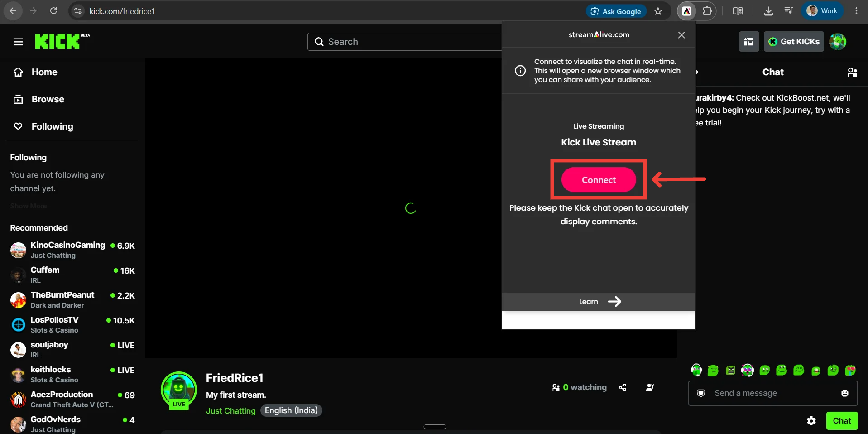Image resolution: width=868 pixels, height=434 pixels.
Task: Open the browser reading mode icon
Action: click(x=738, y=11)
